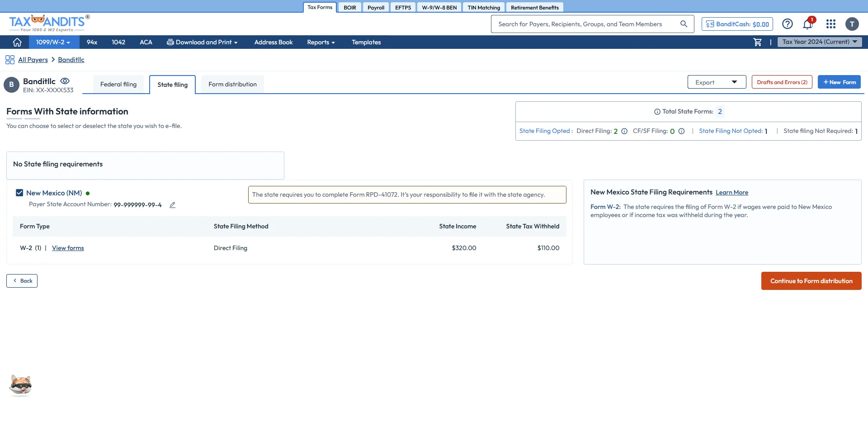Open the Address Book
The height and width of the screenshot is (431, 868).
tap(274, 42)
